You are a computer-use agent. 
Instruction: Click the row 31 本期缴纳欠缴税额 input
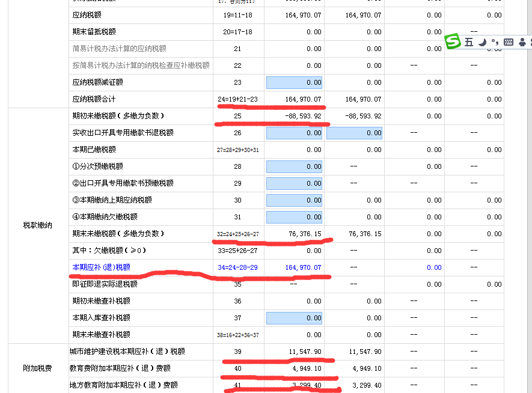(293, 217)
